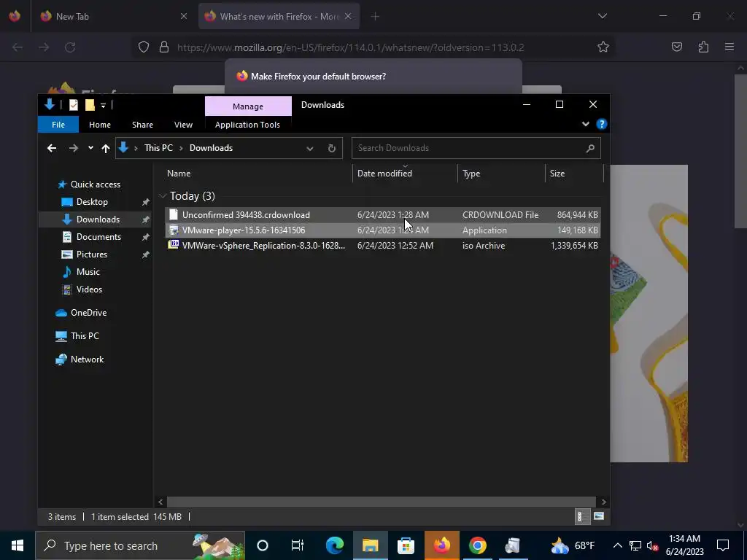
Task: Open Music in navigation pane
Action: coord(88,272)
